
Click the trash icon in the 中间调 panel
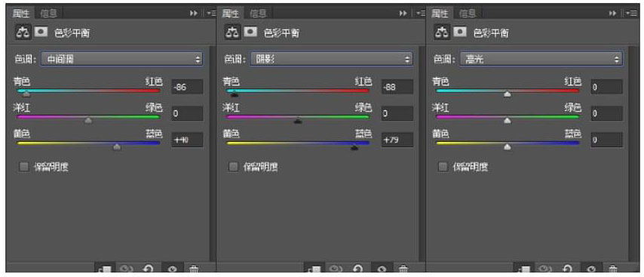point(194,269)
